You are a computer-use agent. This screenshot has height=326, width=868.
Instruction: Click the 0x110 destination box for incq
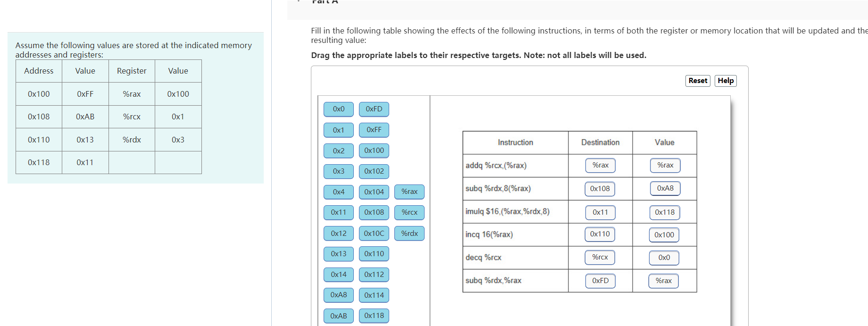pos(600,234)
